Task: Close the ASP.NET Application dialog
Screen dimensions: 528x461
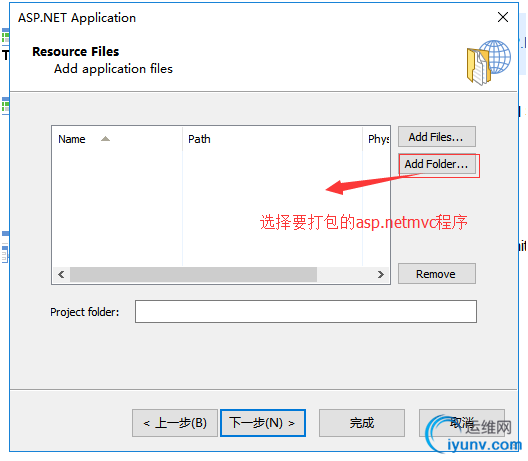Action: (503, 17)
